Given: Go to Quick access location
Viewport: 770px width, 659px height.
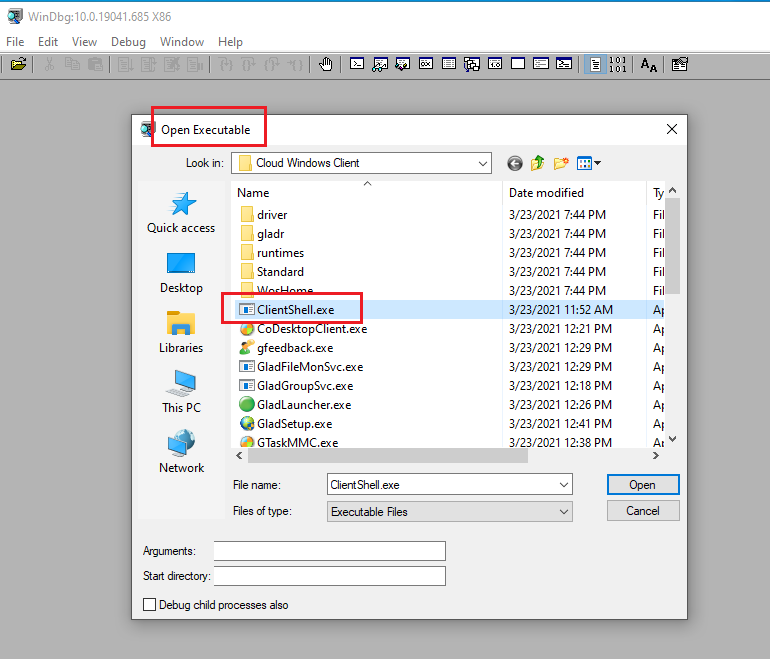Looking at the screenshot, I should pyautogui.click(x=181, y=212).
